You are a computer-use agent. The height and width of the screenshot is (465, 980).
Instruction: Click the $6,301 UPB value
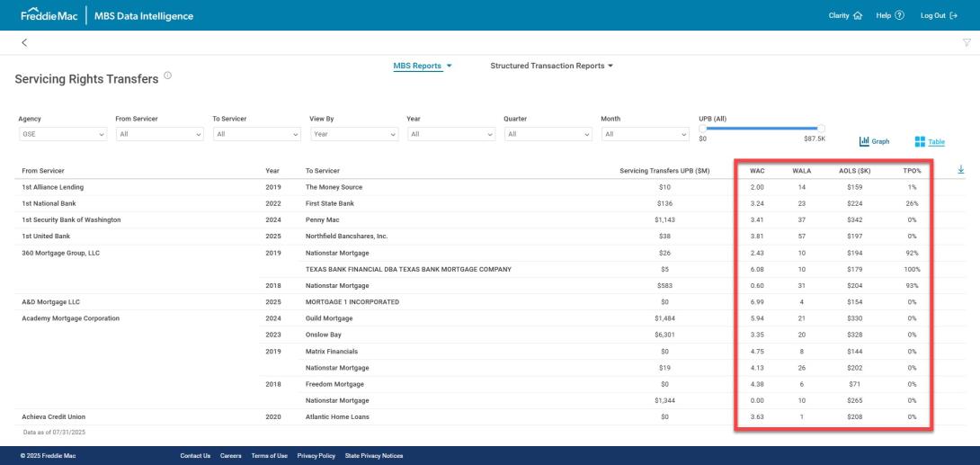(x=664, y=335)
